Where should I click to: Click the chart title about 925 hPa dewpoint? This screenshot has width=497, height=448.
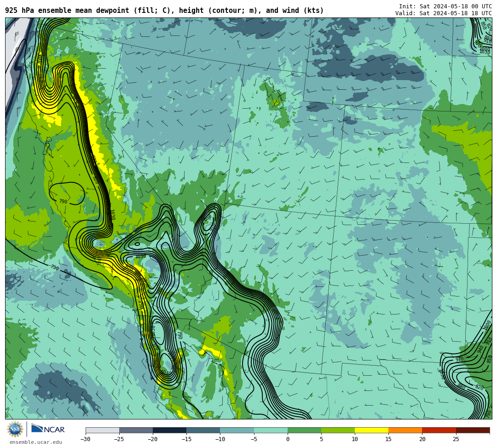164,11
